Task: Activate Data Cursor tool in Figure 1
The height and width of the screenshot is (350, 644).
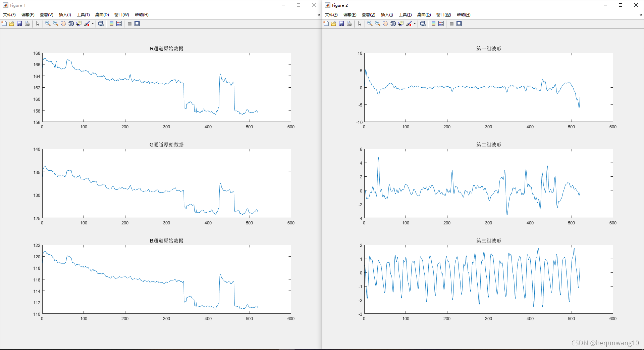Action: pos(79,24)
